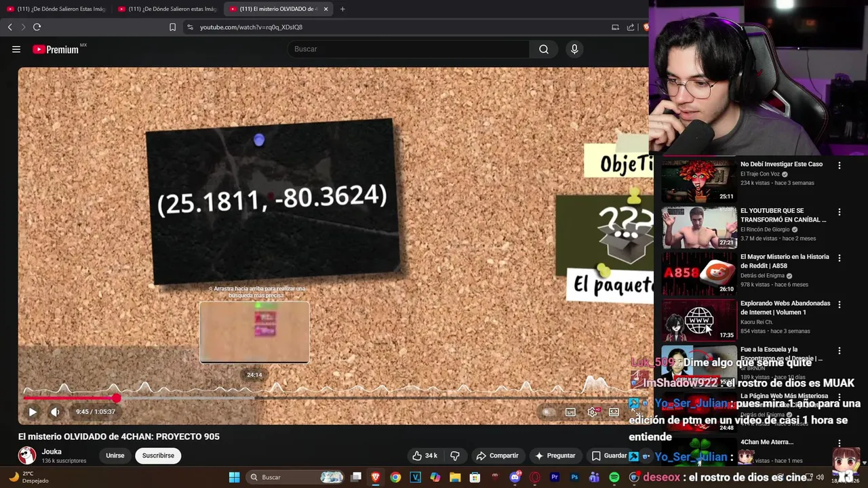This screenshot has width=868, height=488.
Task: Open Jouka channel avatar
Action: pos(27,455)
